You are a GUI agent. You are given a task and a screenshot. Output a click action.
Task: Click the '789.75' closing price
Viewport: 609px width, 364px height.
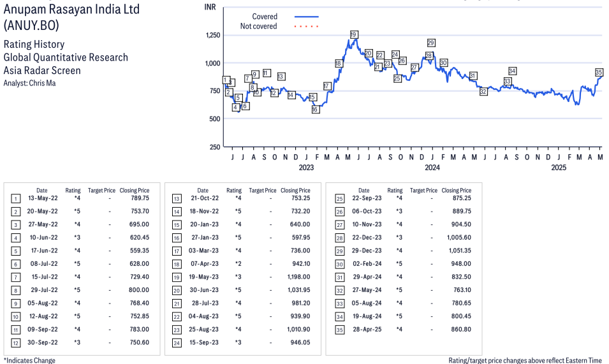(140, 198)
